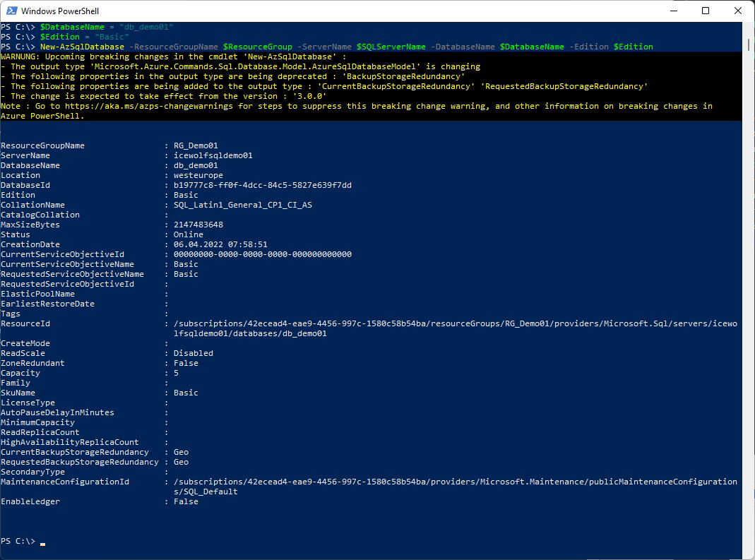Click the "Basic" string in the $Edition assignment
The width and height of the screenshot is (755, 560).
point(112,37)
